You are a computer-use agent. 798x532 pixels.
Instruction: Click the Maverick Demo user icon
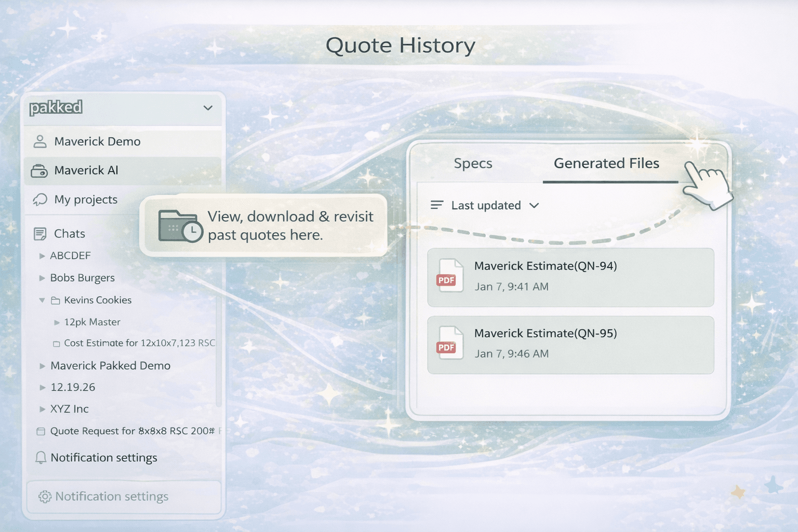coord(40,141)
